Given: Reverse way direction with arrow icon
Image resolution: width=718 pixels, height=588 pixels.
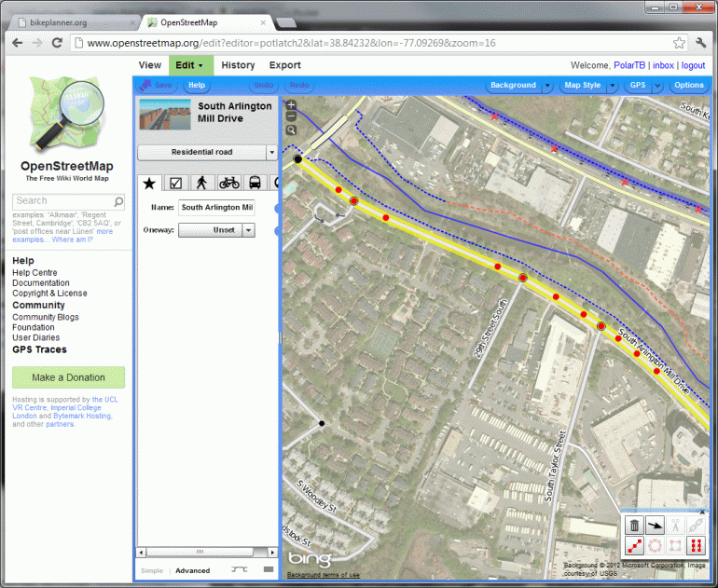Looking at the screenshot, I should click(x=655, y=526).
